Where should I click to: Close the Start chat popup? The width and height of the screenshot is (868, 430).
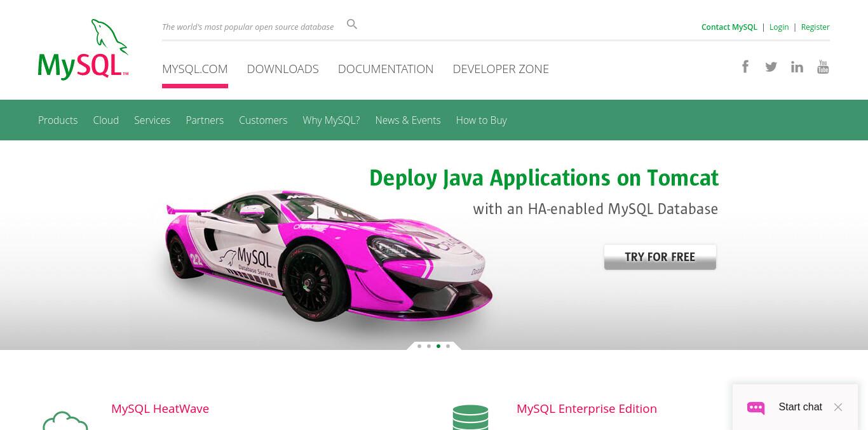pos(838,407)
